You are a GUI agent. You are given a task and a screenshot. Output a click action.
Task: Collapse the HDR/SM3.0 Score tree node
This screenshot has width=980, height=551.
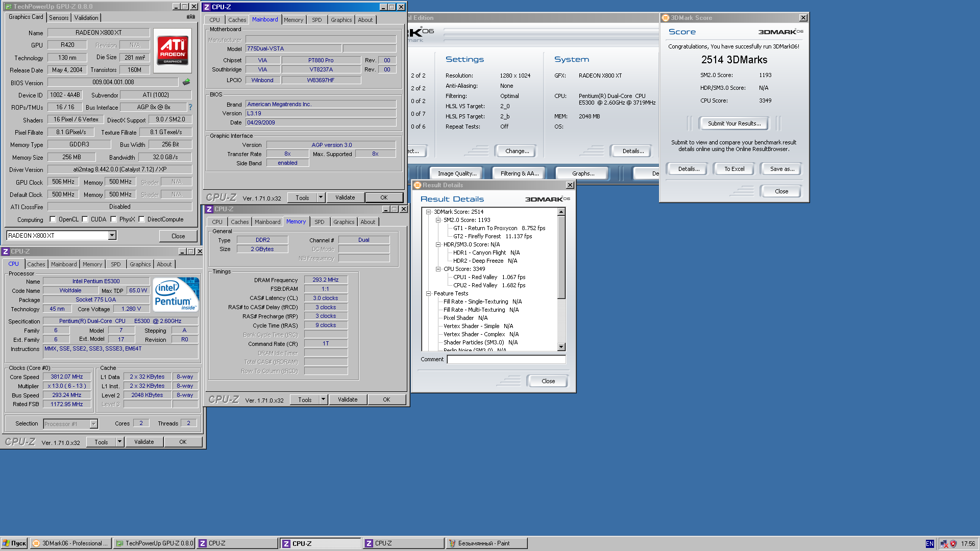click(x=438, y=244)
